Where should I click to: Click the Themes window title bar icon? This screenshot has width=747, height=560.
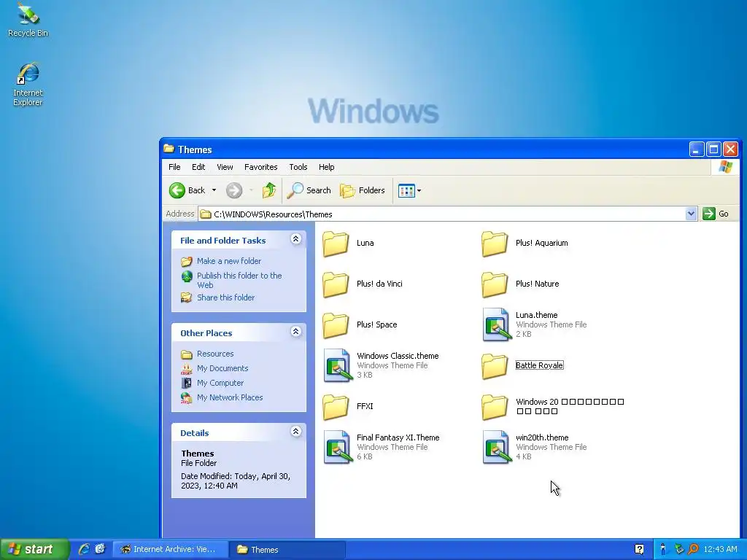[169, 149]
